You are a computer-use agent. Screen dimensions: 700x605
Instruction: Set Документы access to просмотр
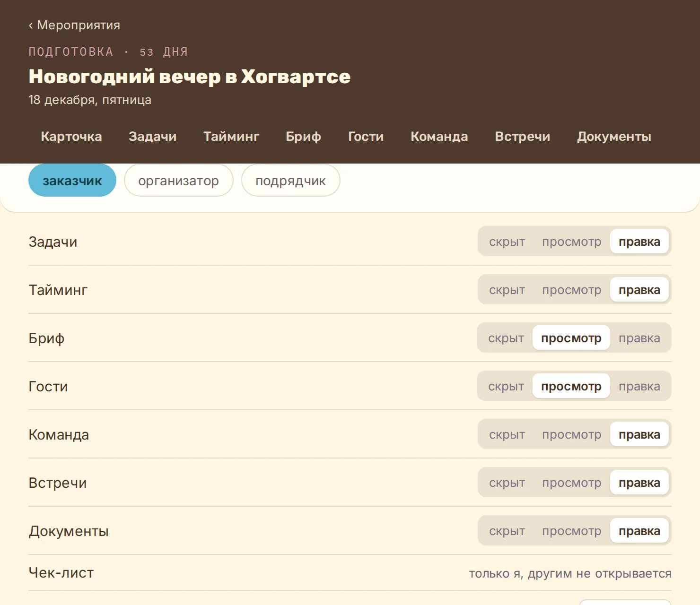click(572, 531)
